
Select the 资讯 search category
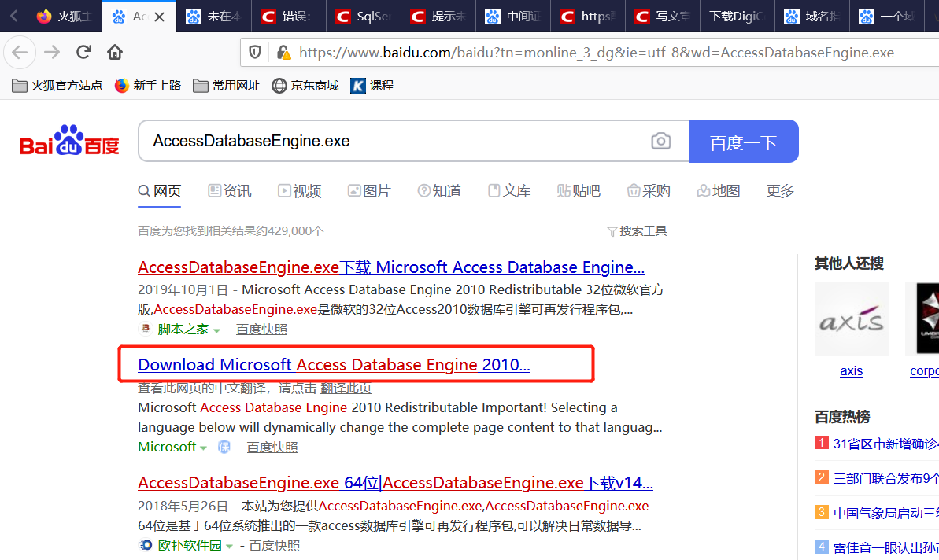[x=230, y=191]
